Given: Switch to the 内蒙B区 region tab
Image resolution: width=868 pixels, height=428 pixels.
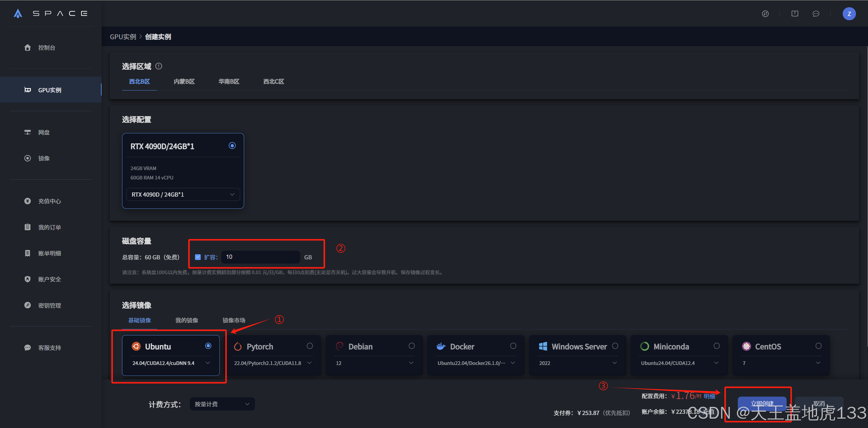Looking at the screenshot, I should pyautogui.click(x=184, y=82).
